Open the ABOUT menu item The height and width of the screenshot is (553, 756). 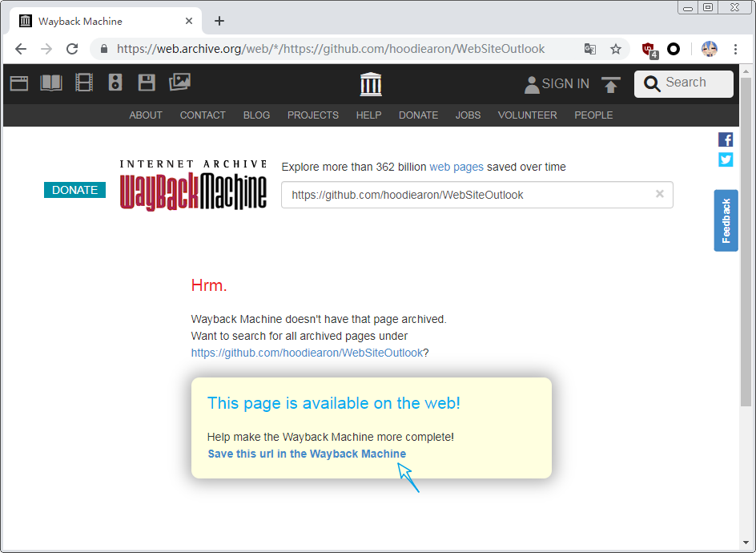pos(146,115)
